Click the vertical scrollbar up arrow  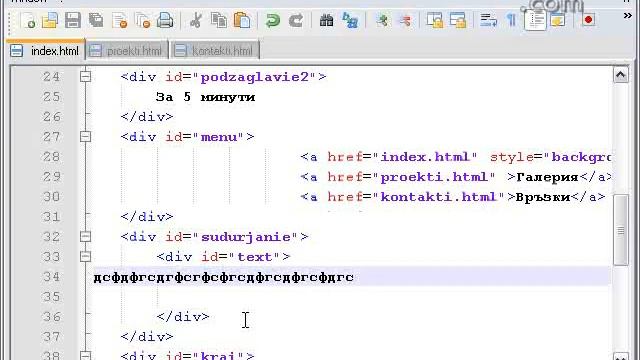pyautogui.click(x=621, y=75)
